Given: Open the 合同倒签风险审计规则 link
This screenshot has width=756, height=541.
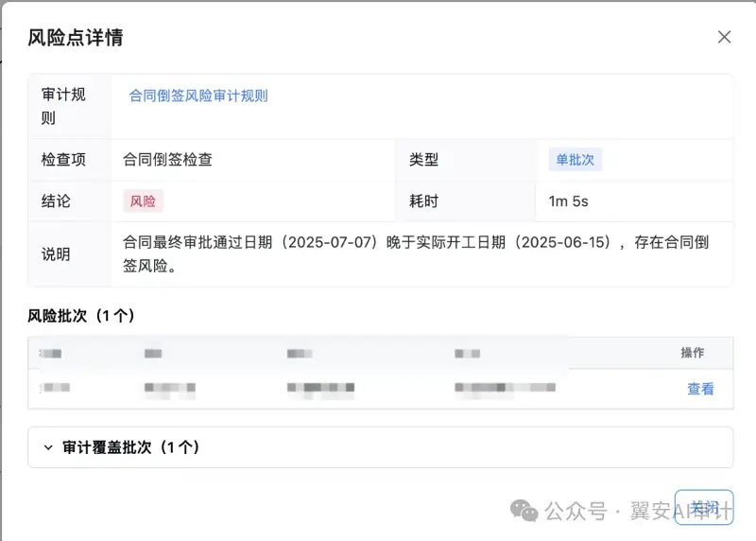Looking at the screenshot, I should point(198,96).
